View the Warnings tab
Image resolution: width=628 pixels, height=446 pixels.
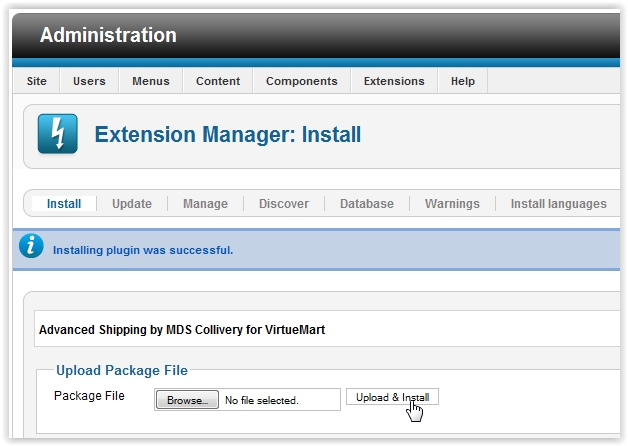(x=452, y=204)
